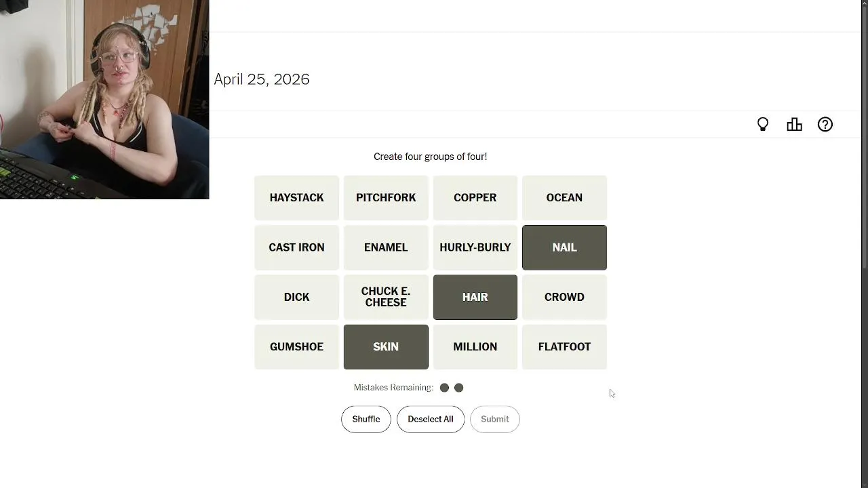Toggle the CAST IRON tile
868x488 pixels.
click(296, 247)
